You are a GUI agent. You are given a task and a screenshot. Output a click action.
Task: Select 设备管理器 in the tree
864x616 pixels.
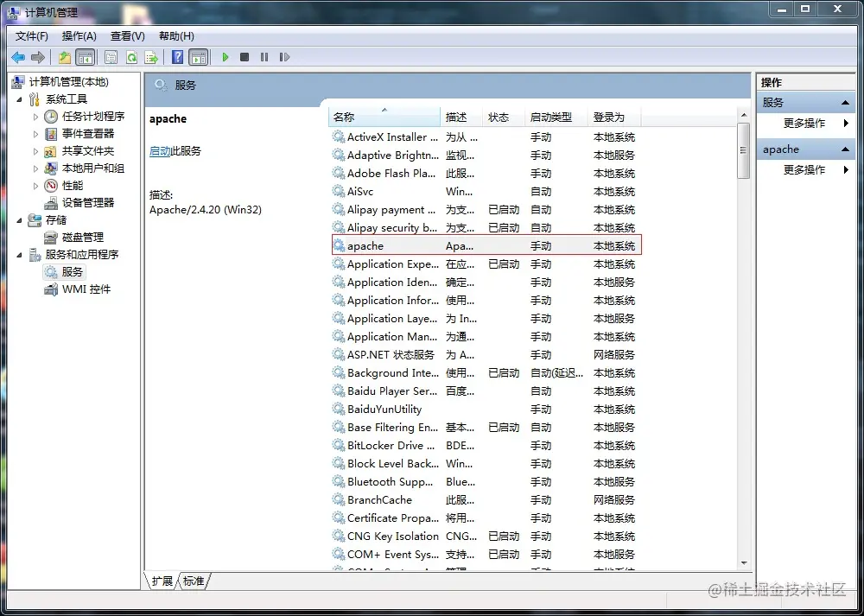click(79, 203)
